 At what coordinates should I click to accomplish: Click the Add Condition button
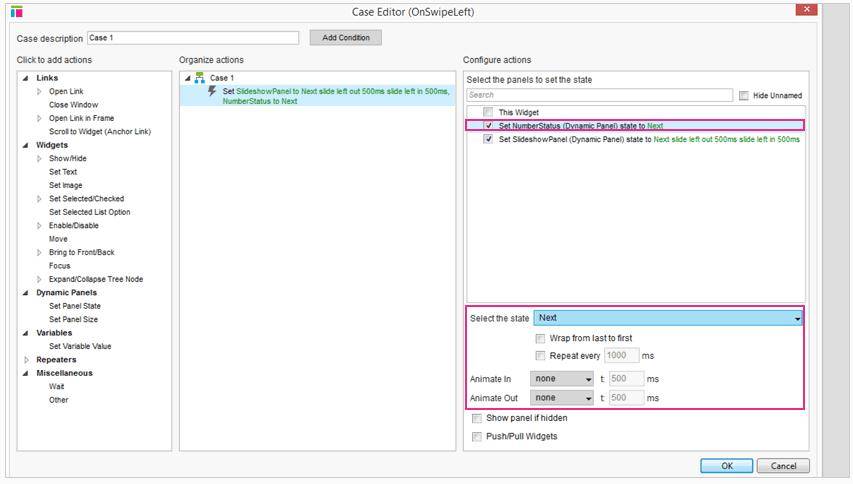pyautogui.click(x=345, y=38)
